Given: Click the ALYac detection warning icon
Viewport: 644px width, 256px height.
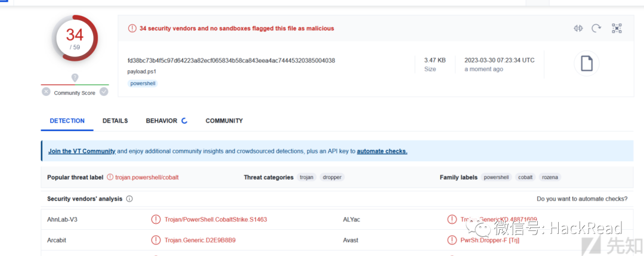Looking at the screenshot, I should [x=452, y=220].
